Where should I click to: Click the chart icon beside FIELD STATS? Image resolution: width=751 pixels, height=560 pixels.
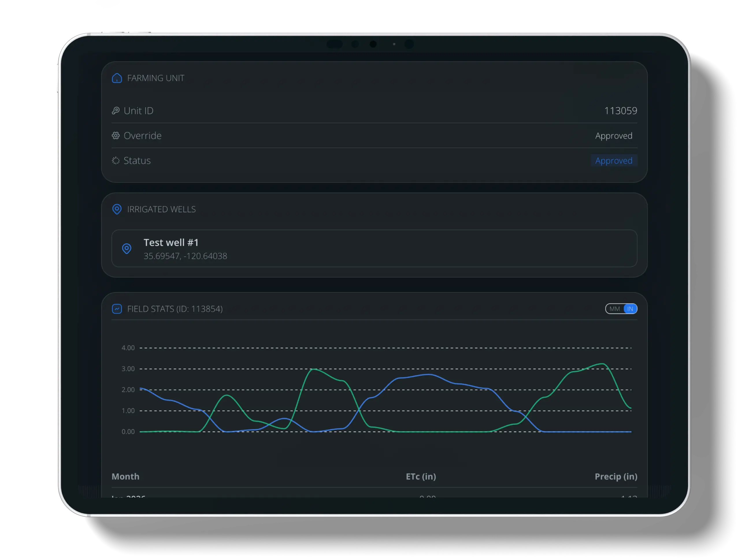coord(117,309)
